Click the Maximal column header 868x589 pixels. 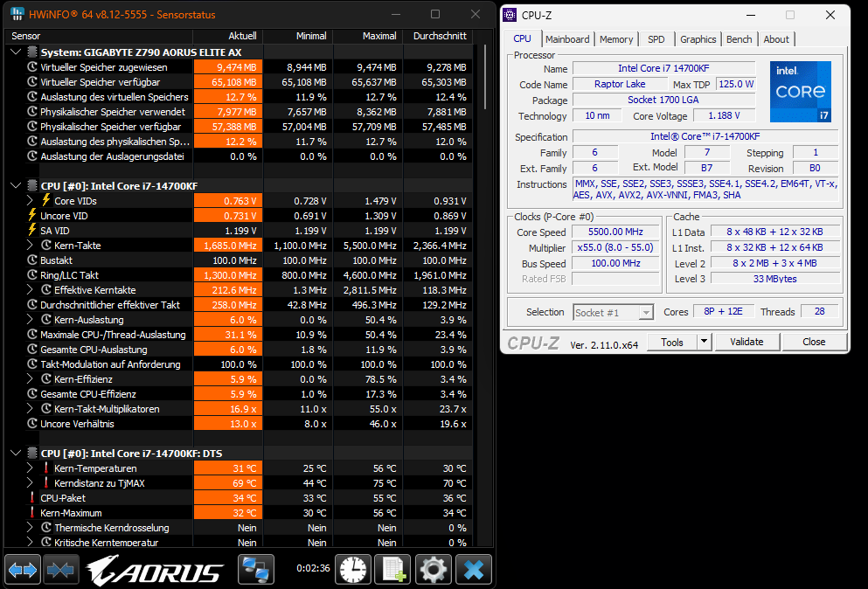tap(368, 36)
